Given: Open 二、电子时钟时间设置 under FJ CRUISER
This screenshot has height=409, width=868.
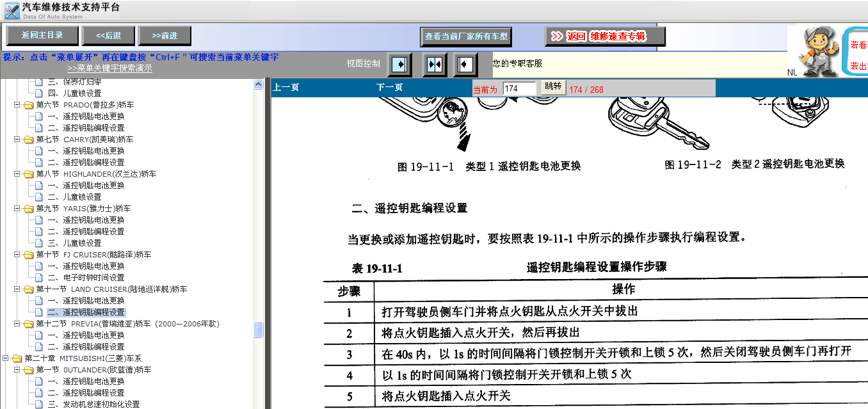Looking at the screenshot, I should (86, 278).
